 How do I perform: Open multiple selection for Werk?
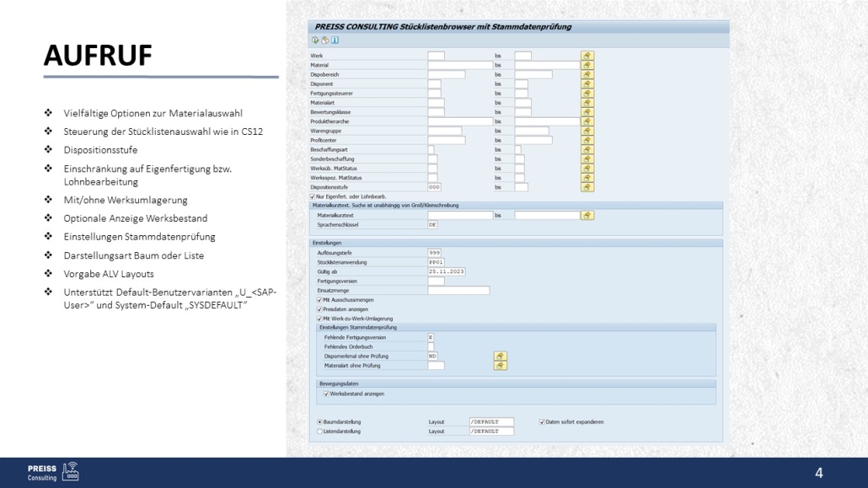tap(587, 56)
